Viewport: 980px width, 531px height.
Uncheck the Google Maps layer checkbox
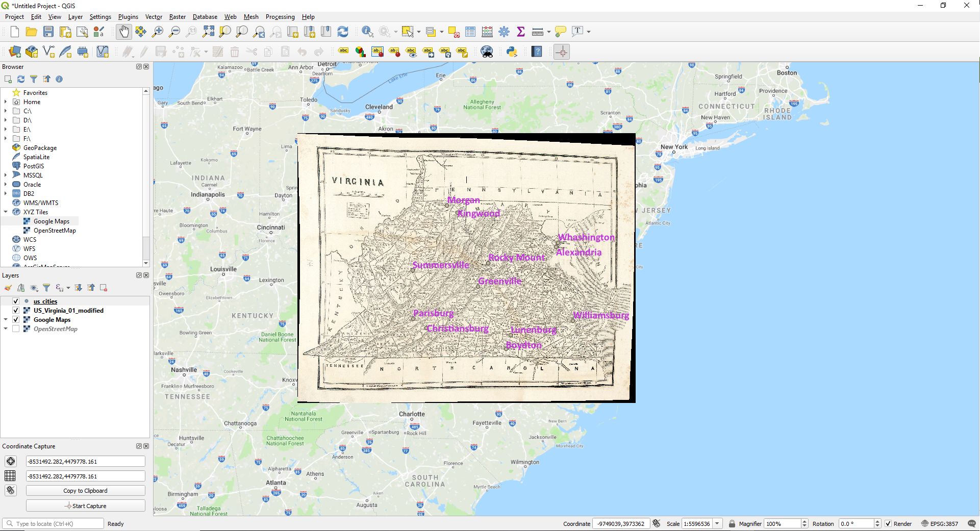(16, 320)
